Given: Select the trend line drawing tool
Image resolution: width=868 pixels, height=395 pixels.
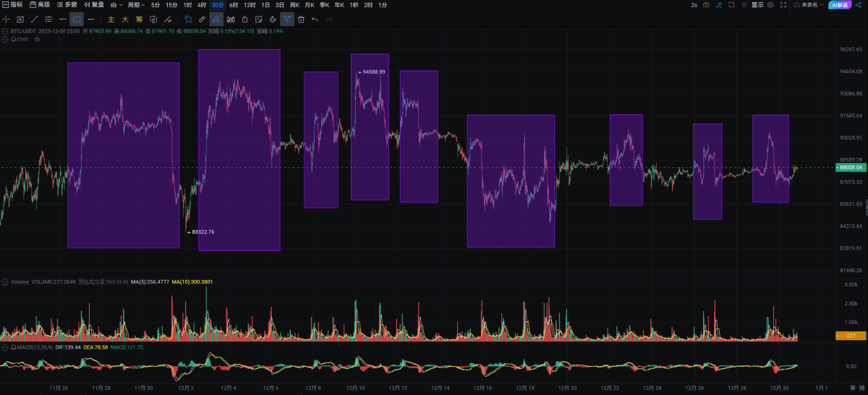Looking at the screenshot, I should [34, 20].
